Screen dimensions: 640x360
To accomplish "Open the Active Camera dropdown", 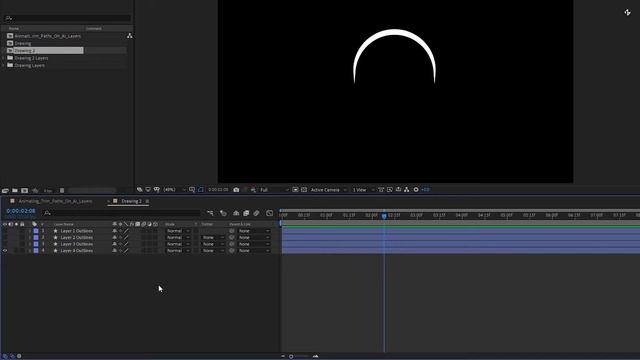I will point(329,190).
